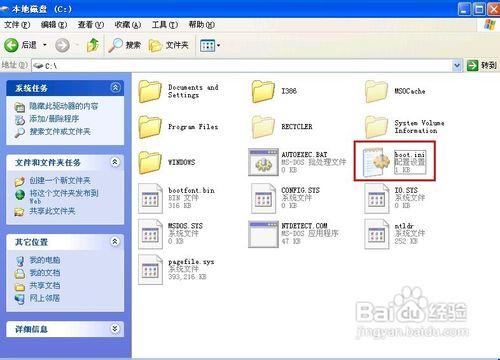
Task: Select the AUTOEXEC.BAT file icon
Action: [x=263, y=162]
